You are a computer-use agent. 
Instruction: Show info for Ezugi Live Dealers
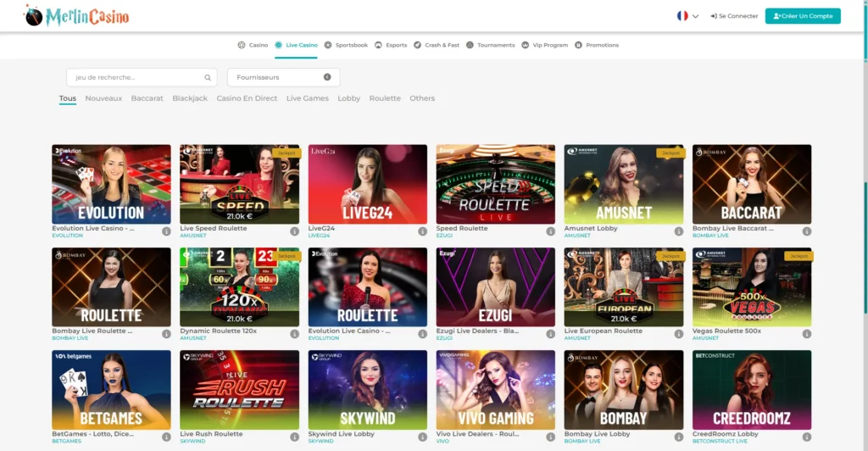tap(550, 334)
